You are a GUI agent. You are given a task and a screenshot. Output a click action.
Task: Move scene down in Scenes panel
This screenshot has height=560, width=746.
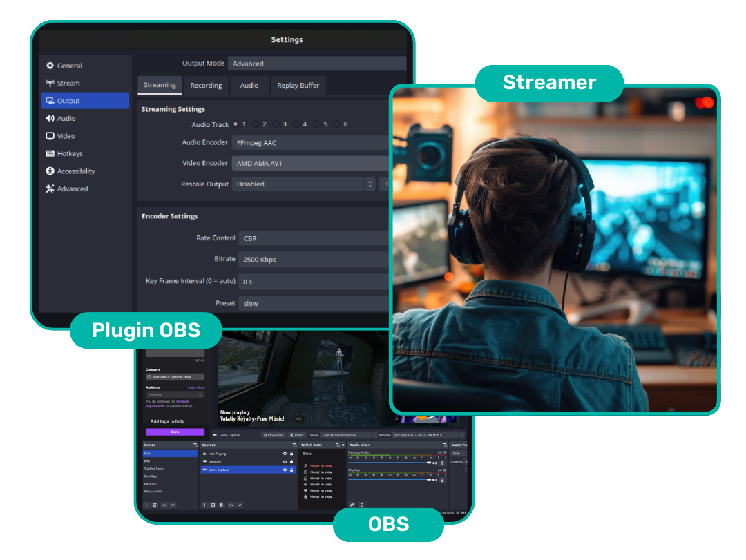(x=173, y=505)
